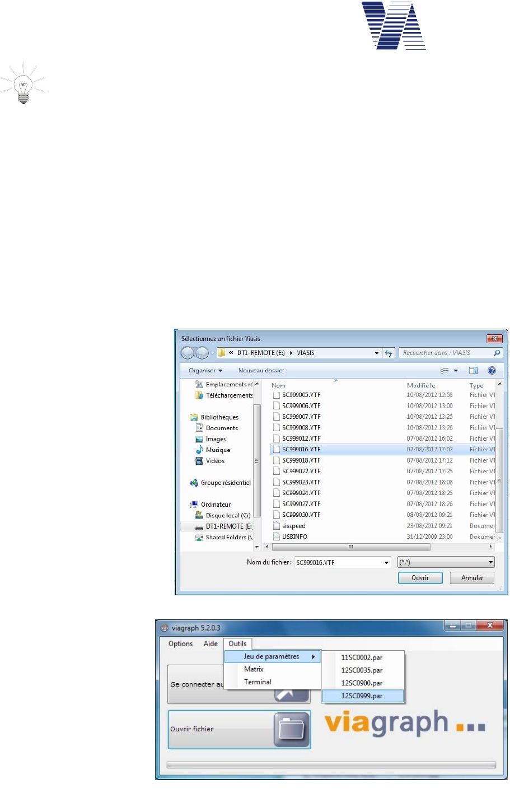Click Nouveau dossier button
510x812 pixels.
coord(261,370)
